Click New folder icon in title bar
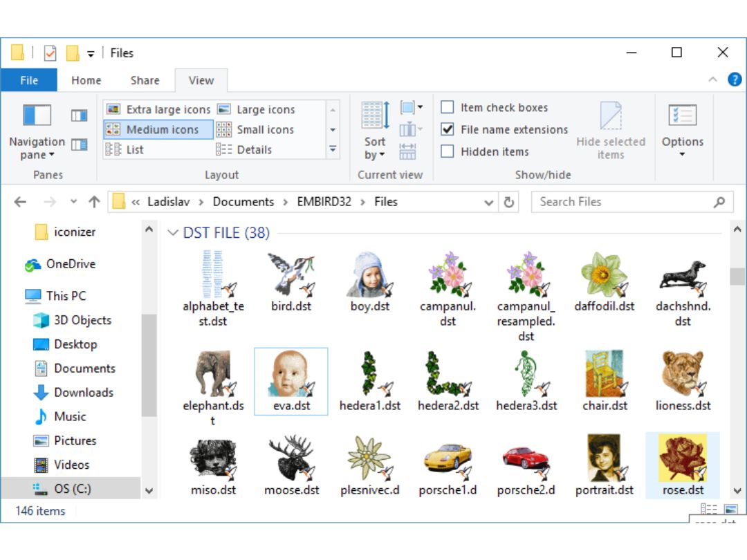 pos(73,53)
